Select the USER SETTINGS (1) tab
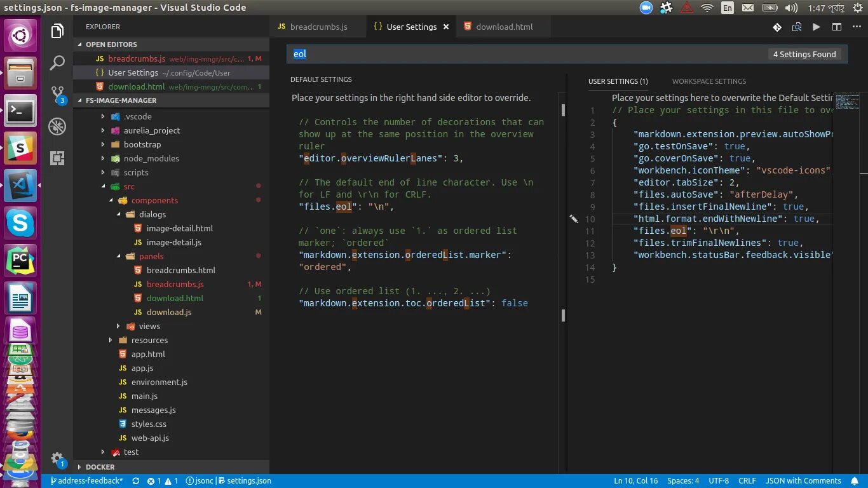Viewport: 868px width, 488px height. (618, 81)
